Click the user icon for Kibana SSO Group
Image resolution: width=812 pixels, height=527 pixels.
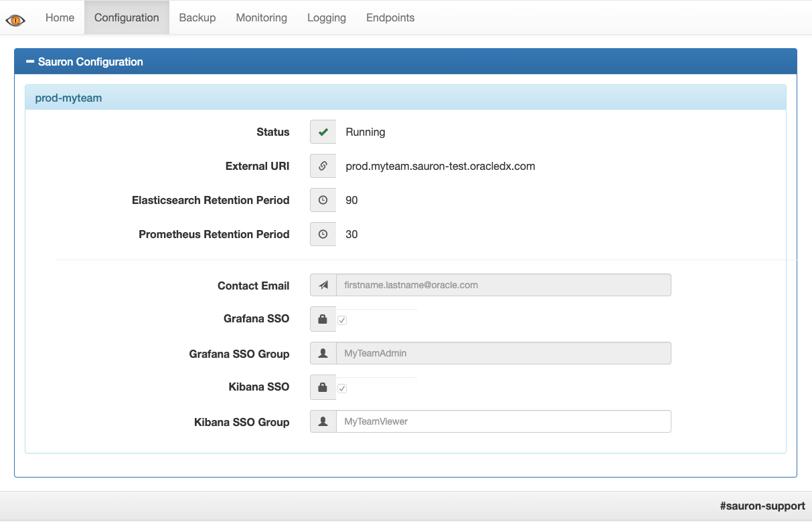(x=323, y=422)
